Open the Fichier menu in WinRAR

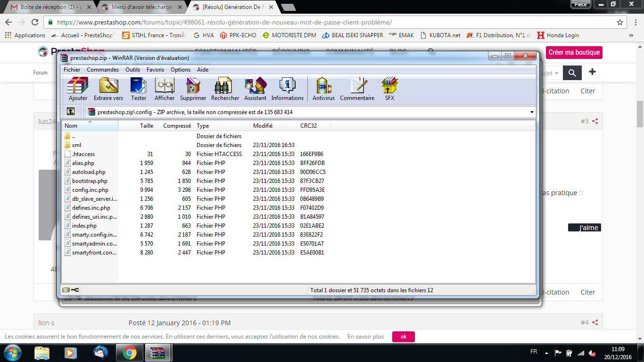(72, 70)
